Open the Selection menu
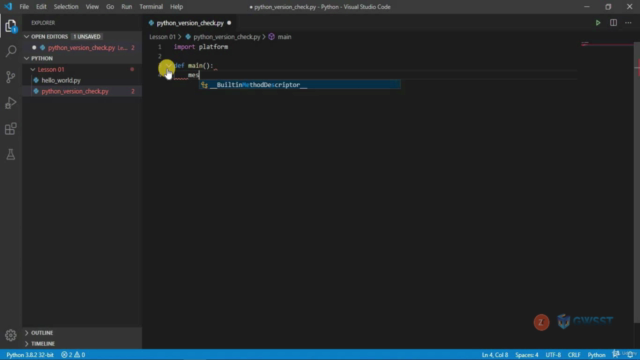640x360 pixels. tap(66, 7)
